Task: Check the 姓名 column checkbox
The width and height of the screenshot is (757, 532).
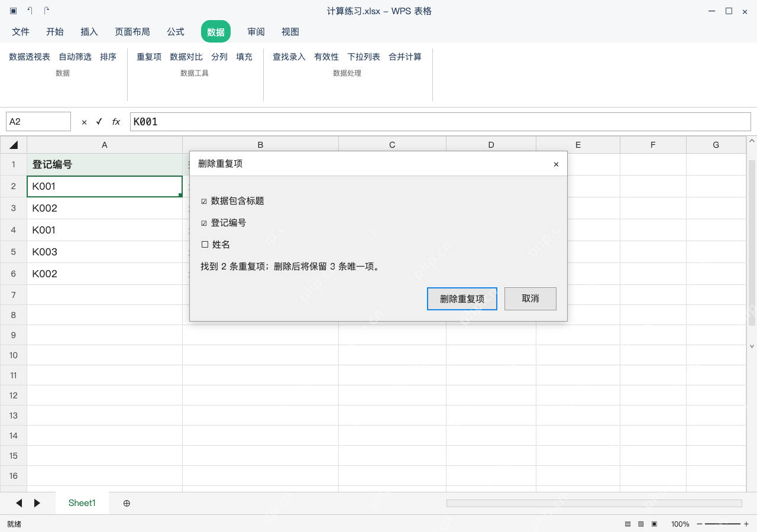Action: [205, 245]
